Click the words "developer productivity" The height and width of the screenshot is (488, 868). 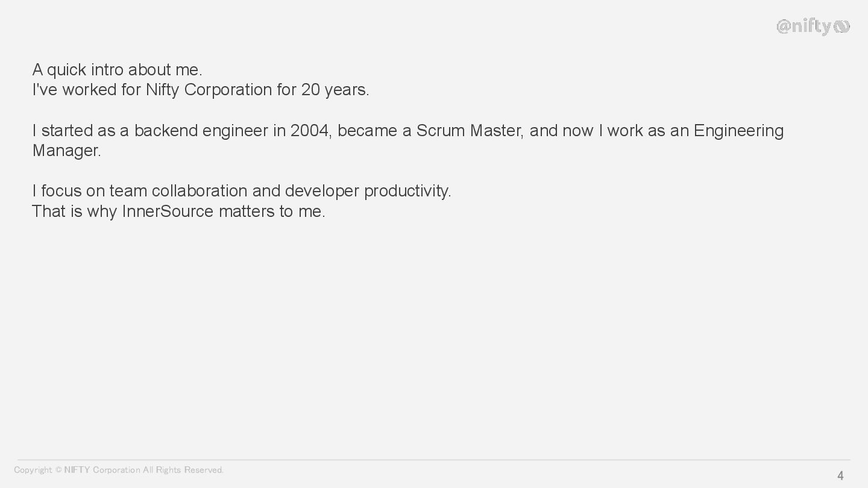pyautogui.click(x=367, y=192)
